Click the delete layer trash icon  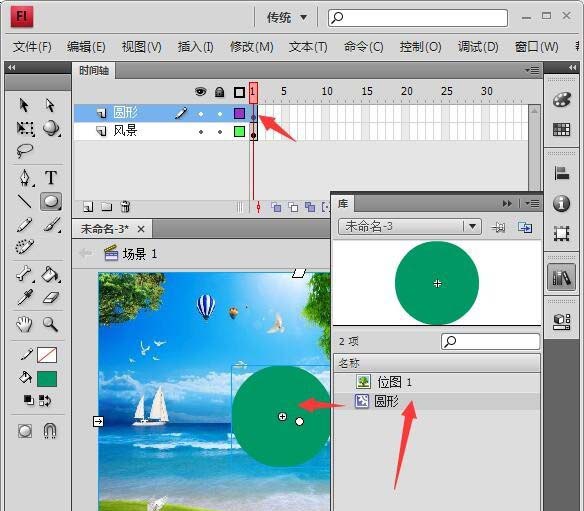point(126,206)
